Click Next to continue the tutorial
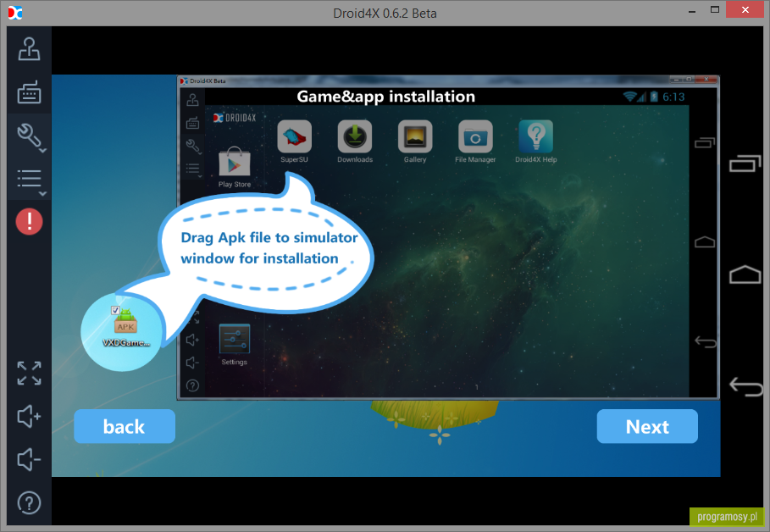 [647, 426]
